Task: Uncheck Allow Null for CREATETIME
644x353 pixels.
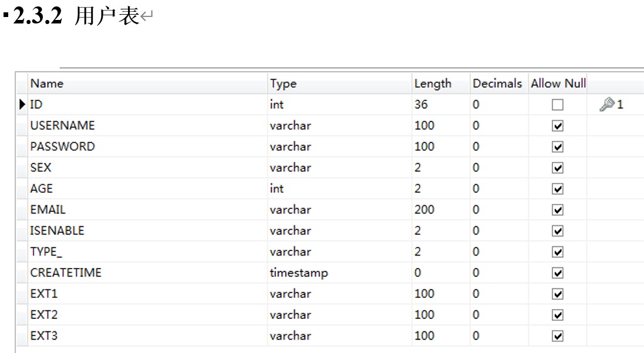Action: 557,273
